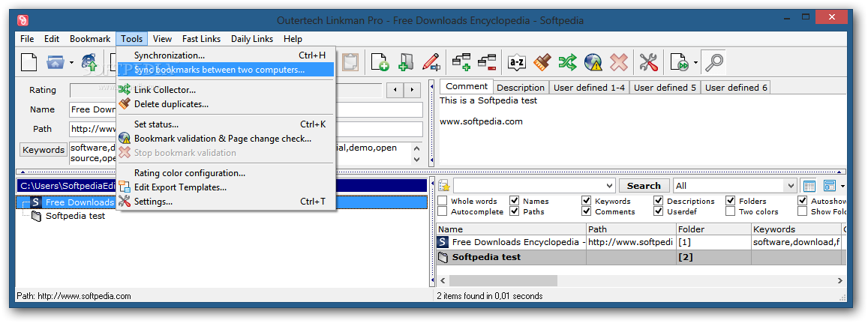Open the All filter dropdown
868x323 pixels.
tap(790, 186)
